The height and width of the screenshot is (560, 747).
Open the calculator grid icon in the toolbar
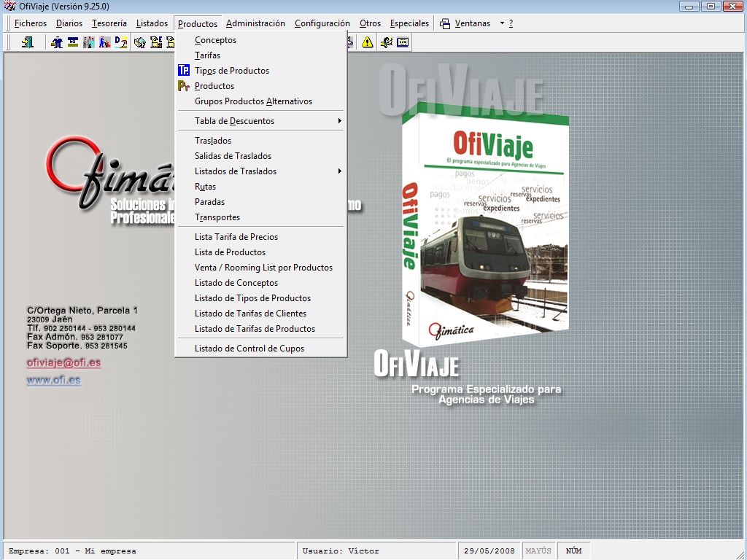pos(403,42)
